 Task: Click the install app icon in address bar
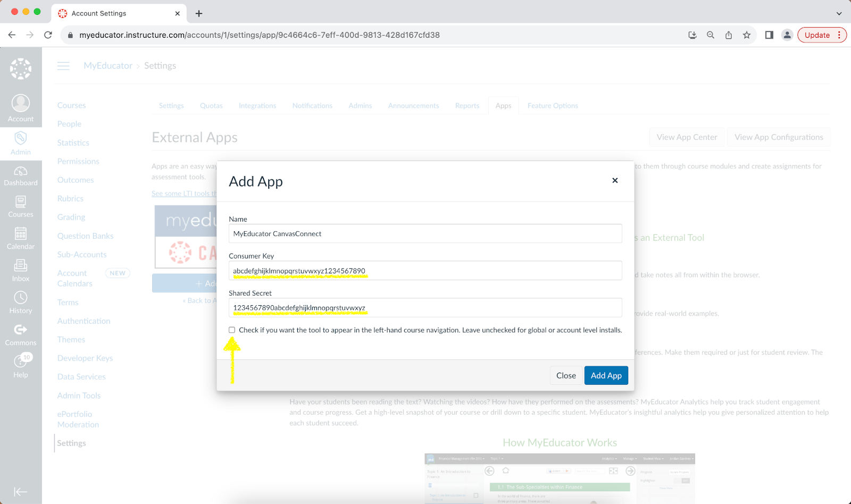coord(693,35)
